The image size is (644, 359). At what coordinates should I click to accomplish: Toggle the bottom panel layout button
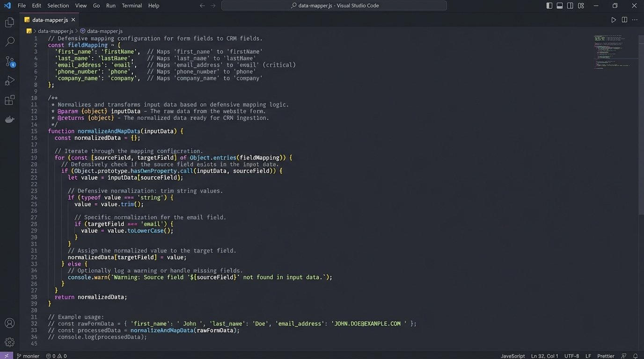(x=560, y=6)
